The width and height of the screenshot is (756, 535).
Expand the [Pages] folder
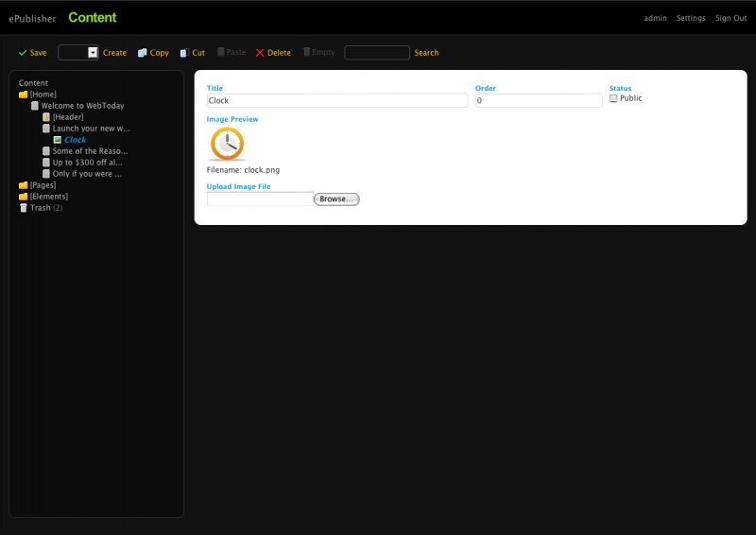(x=24, y=185)
